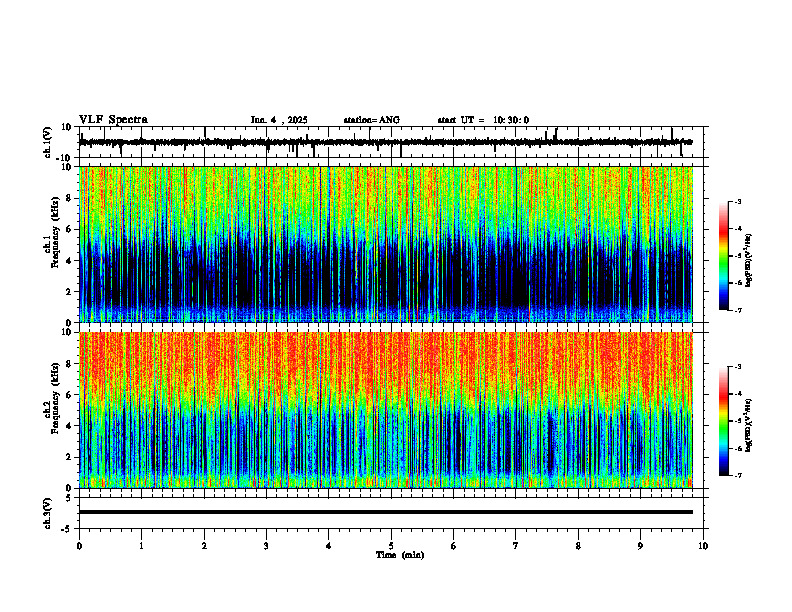Click inside the ch.2 spectrogram plot
792x612 pixels.
[x=385, y=410]
